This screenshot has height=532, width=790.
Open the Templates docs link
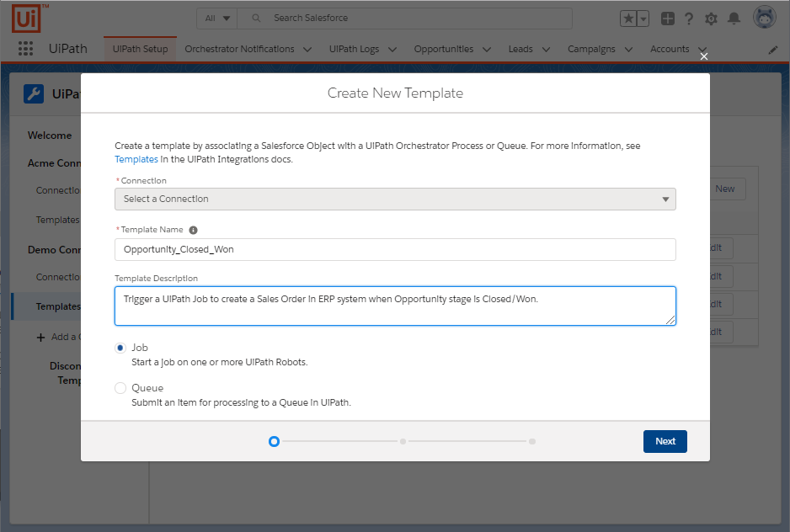136,159
